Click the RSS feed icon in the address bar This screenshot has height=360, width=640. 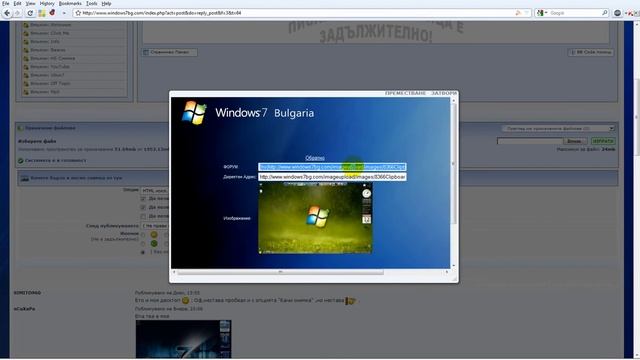tap(518, 13)
